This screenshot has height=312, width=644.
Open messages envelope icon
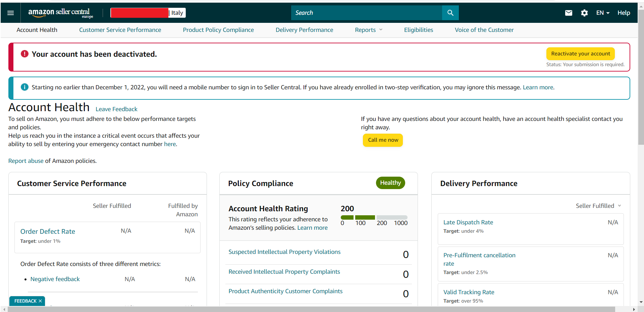click(x=569, y=13)
